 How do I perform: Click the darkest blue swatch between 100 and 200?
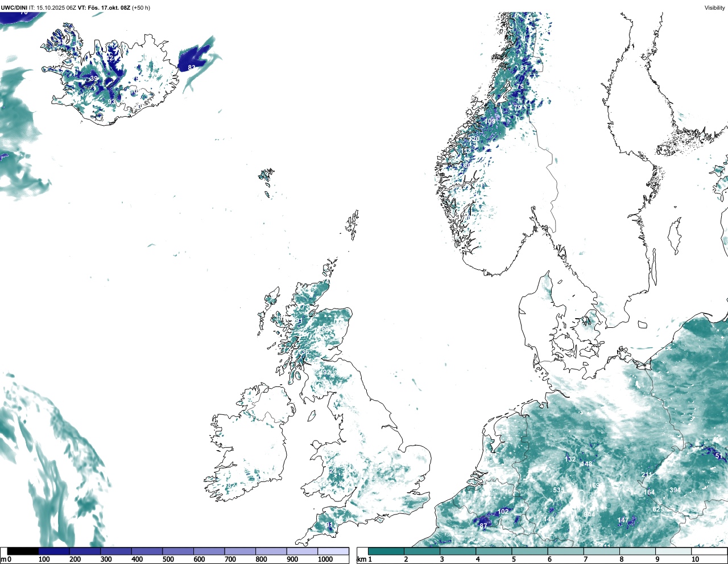54,551
